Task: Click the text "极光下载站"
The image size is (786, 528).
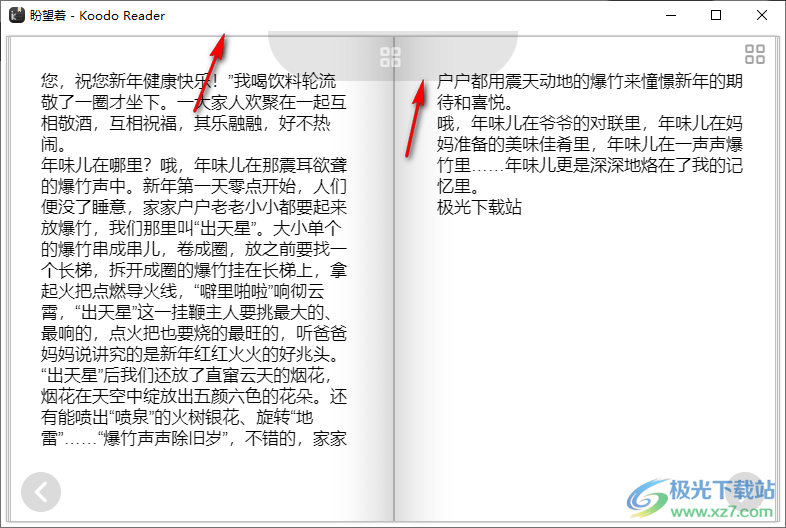Action: click(479, 207)
